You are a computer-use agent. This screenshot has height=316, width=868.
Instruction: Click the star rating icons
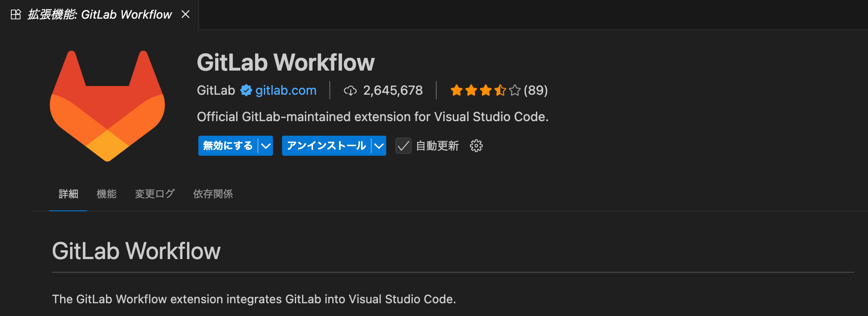click(x=485, y=91)
